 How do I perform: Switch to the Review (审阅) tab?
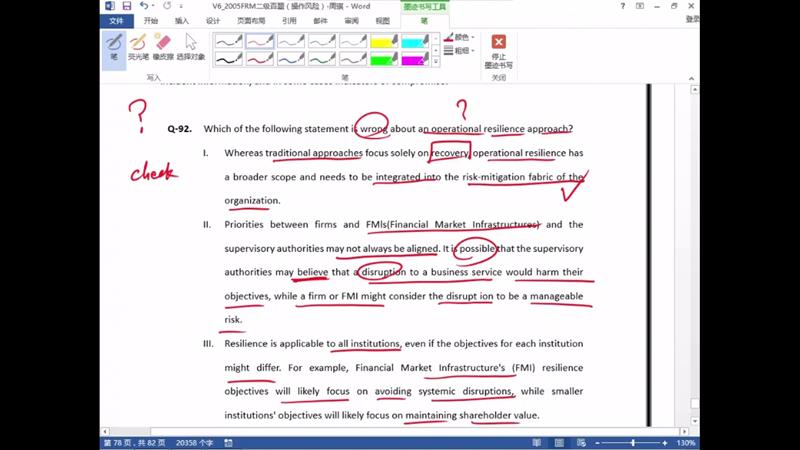[x=352, y=21]
